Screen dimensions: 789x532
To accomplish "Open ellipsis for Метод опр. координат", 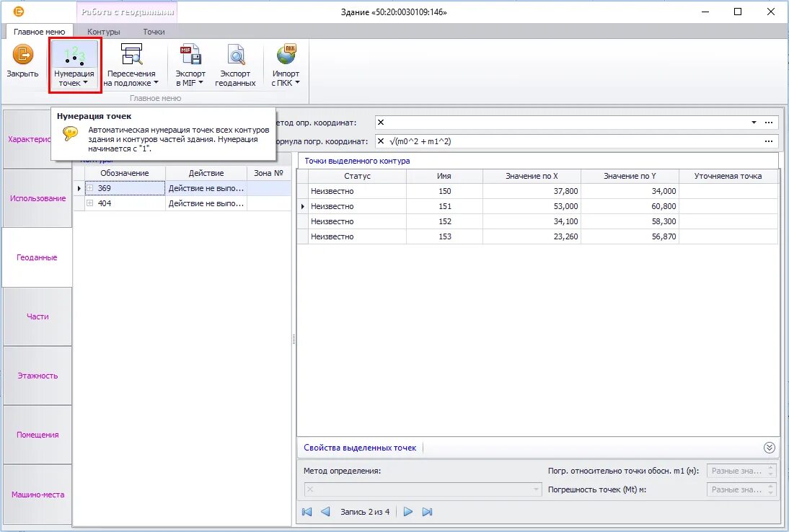I will tap(768, 123).
